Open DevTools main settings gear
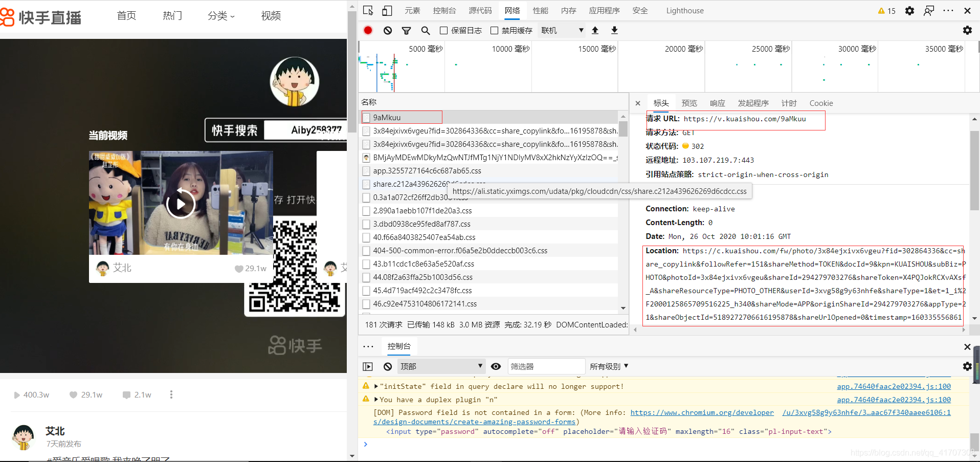Image resolution: width=980 pixels, height=462 pixels. pyautogui.click(x=909, y=11)
